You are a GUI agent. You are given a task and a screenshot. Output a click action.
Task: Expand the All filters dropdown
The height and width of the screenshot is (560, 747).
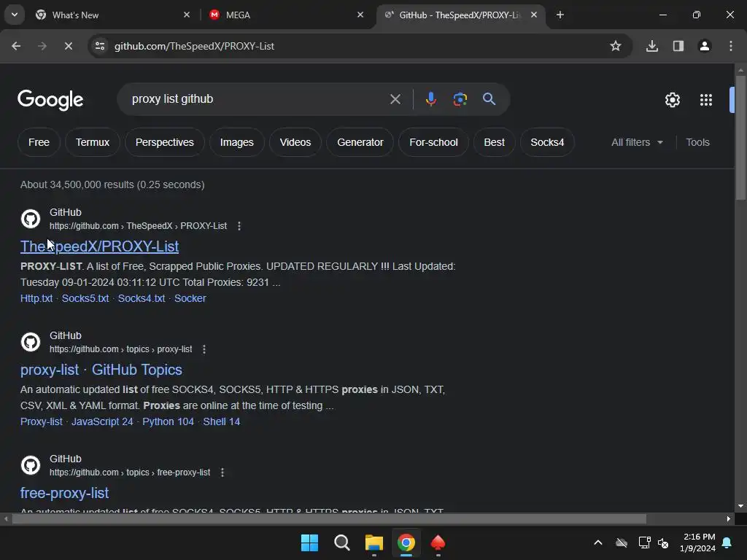637,142
